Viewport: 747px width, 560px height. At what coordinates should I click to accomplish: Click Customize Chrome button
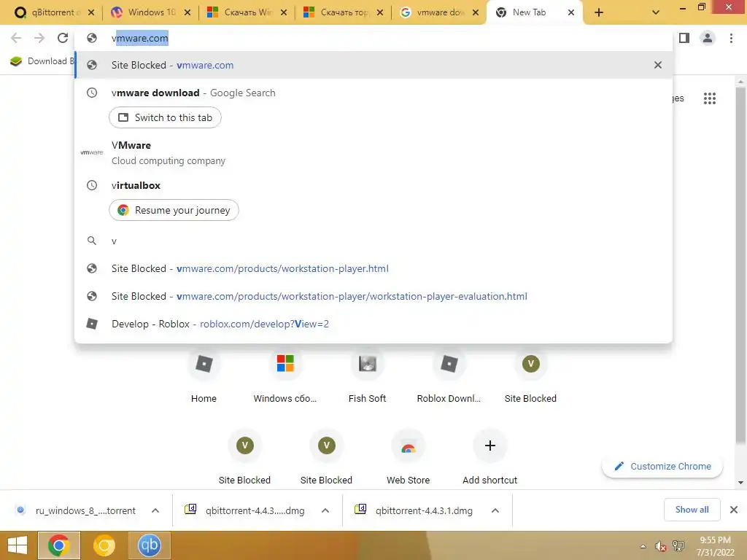point(662,466)
